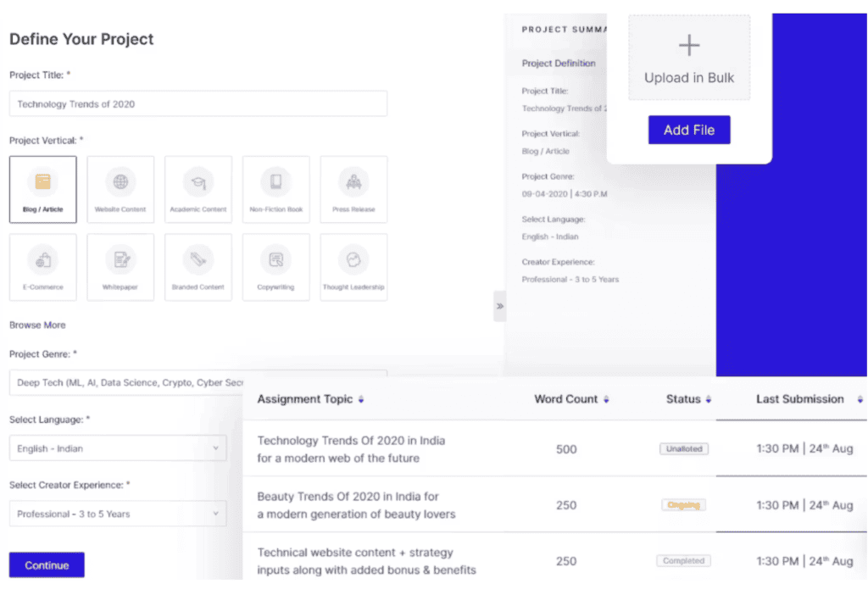Choose the Press Release icon

(353, 181)
